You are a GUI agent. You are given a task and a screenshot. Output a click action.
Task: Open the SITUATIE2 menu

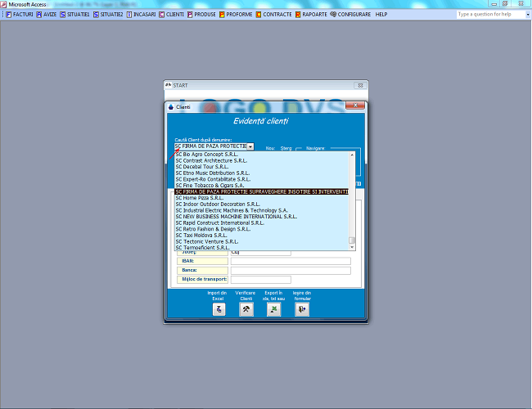coord(108,14)
